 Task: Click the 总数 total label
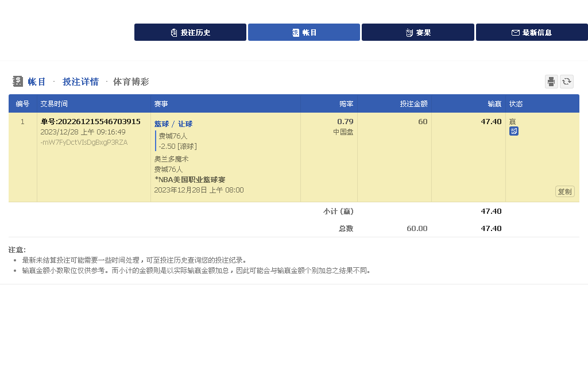[x=346, y=229]
